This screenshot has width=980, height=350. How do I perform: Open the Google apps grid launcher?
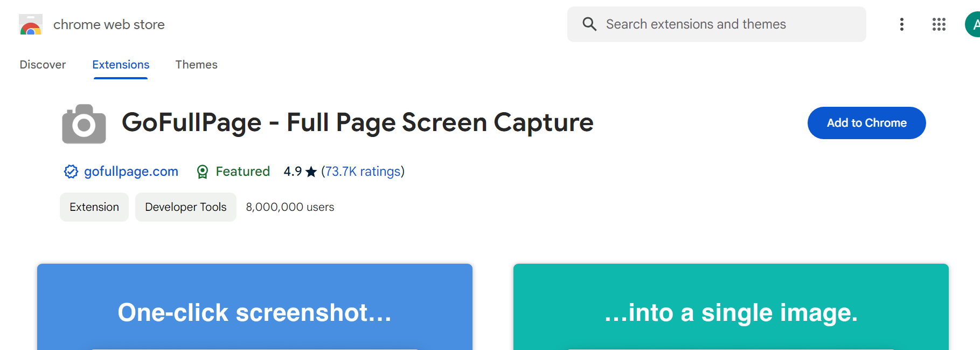pos(939,24)
